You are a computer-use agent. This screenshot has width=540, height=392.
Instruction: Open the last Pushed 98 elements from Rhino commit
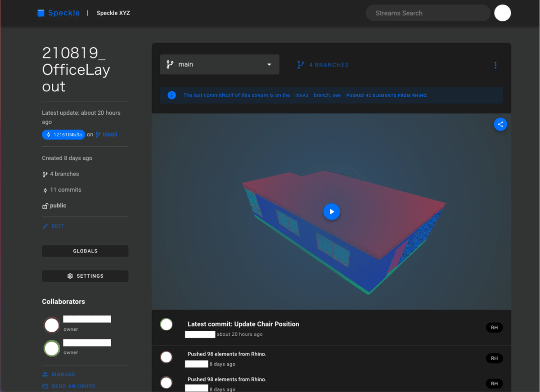tap(227, 379)
